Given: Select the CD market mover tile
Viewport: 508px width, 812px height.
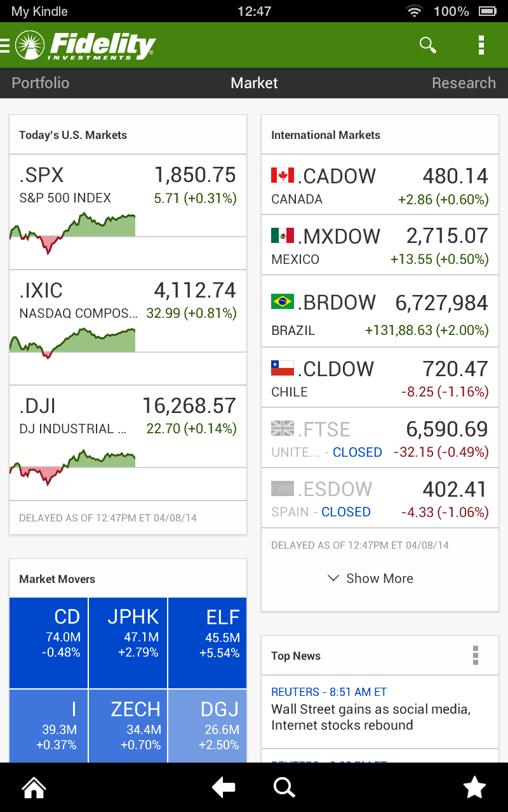Looking at the screenshot, I should tap(48, 642).
